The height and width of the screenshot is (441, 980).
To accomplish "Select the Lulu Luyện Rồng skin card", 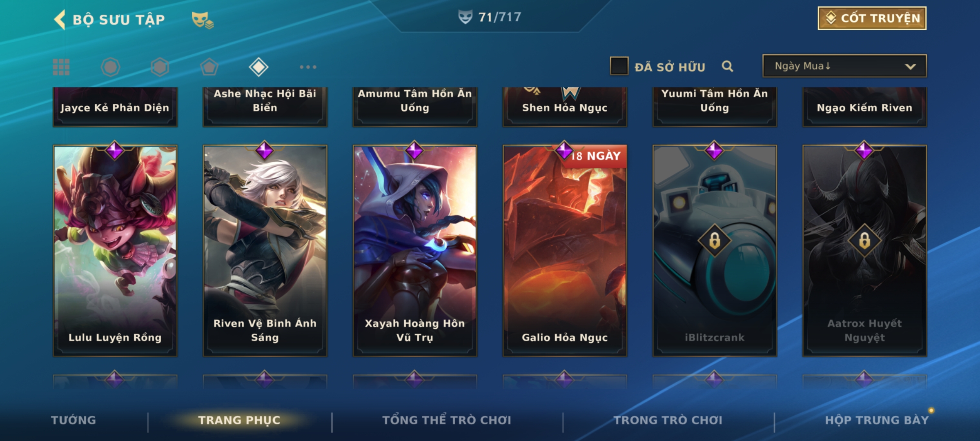I will coord(115,251).
